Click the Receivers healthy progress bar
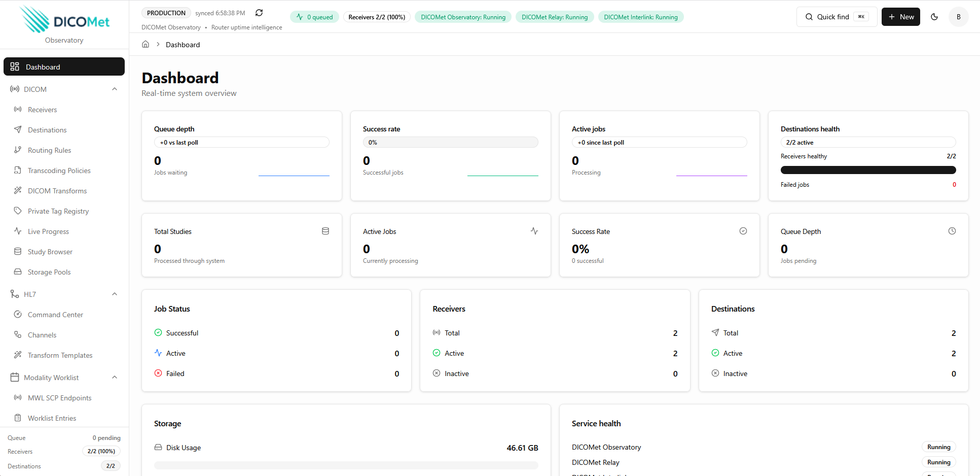The height and width of the screenshot is (476, 980). (868, 170)
